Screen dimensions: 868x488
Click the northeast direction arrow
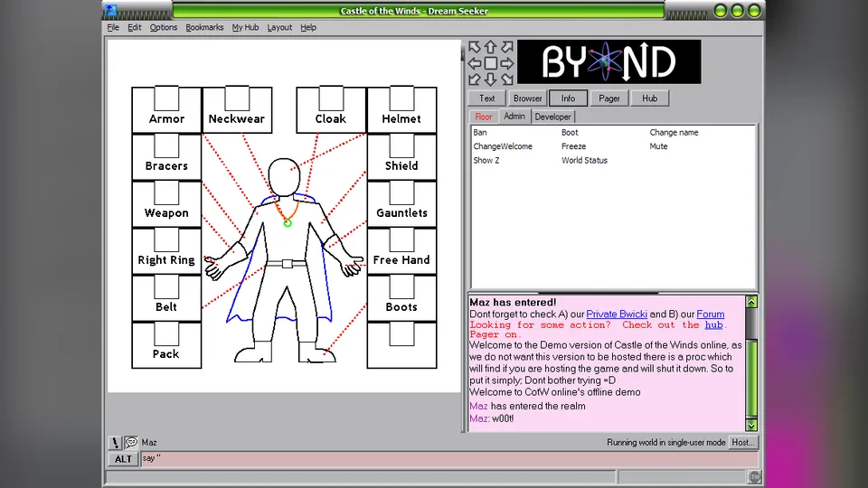507,47
